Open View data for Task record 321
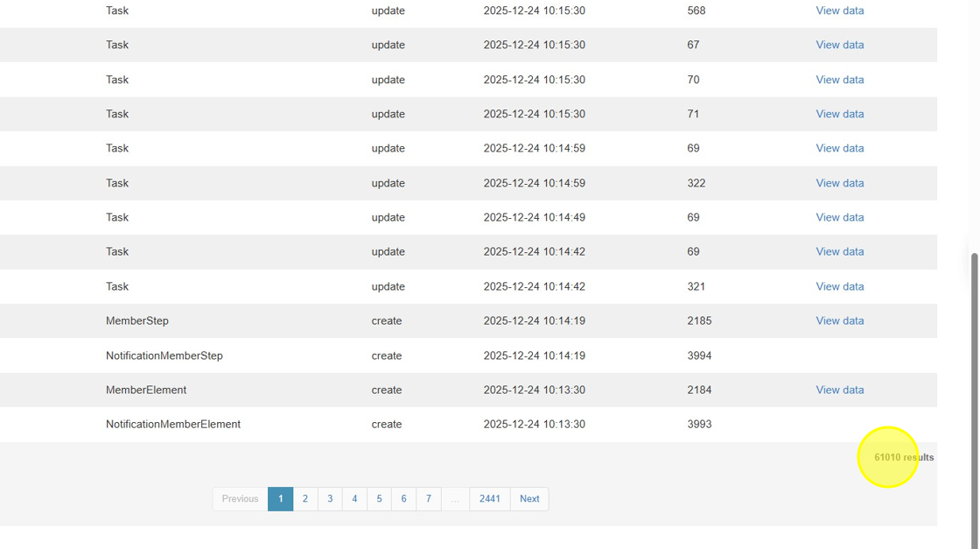 point(839,286)
